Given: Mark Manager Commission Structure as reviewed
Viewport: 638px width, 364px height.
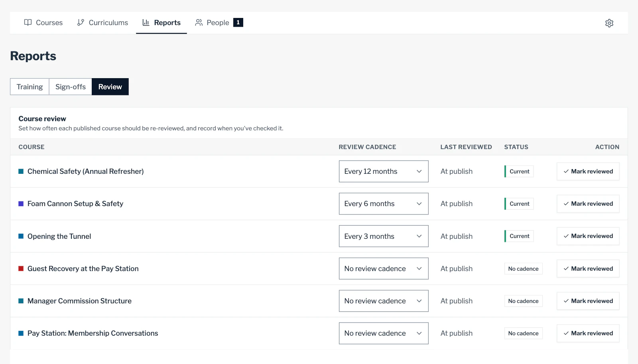Looking at the screenshot, I should click(x=588, y=301).
